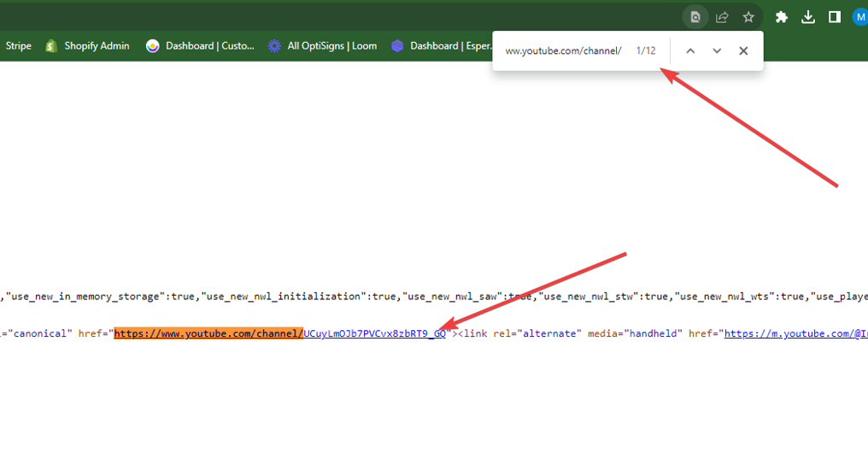The height and width of the screenshot is (465, 868).
Task: Click the Shopify bag bookmark icon
Action: (x=51, y=46)
